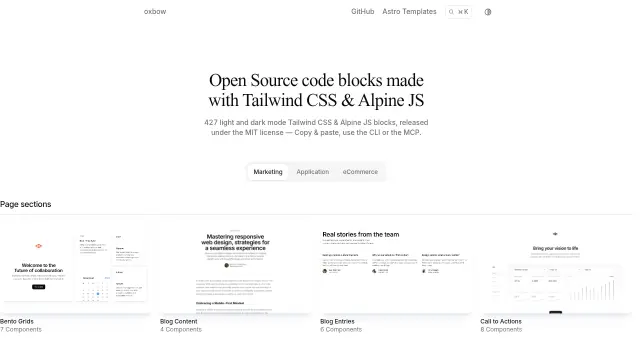This screenshot has width=640, height=360.
Task: Open the Call to Actions preview thumbnail
Action: [x=556, y=268]
